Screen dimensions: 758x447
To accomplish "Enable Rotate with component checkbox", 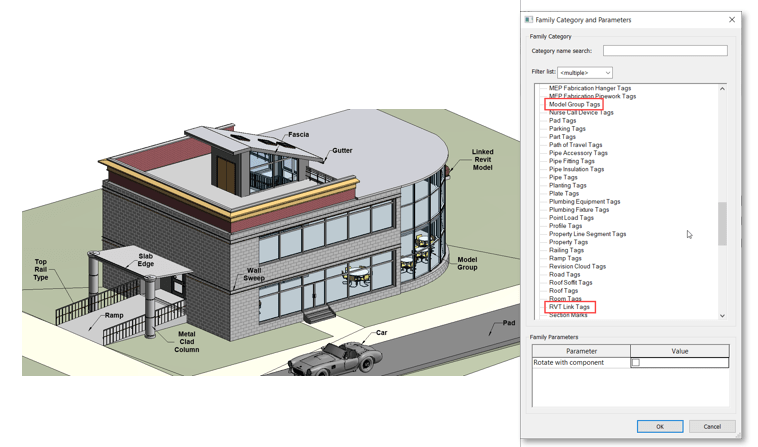I will (x=635, y=363).
